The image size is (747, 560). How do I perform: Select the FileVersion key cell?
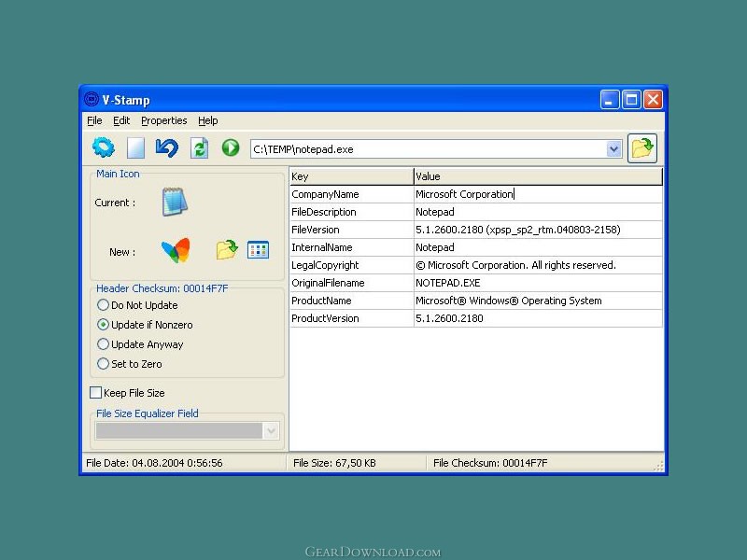point(352,230)
